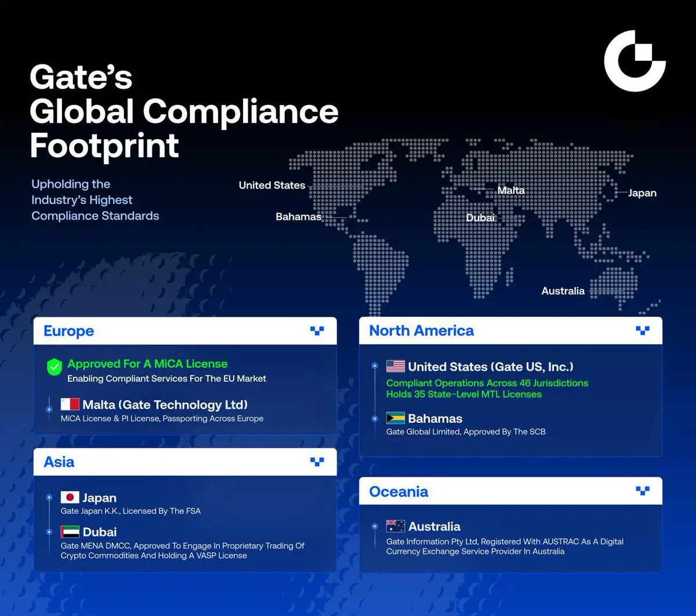Click 'Upholding the Industry's Highest Compliance Standards' subtitle

95,200
